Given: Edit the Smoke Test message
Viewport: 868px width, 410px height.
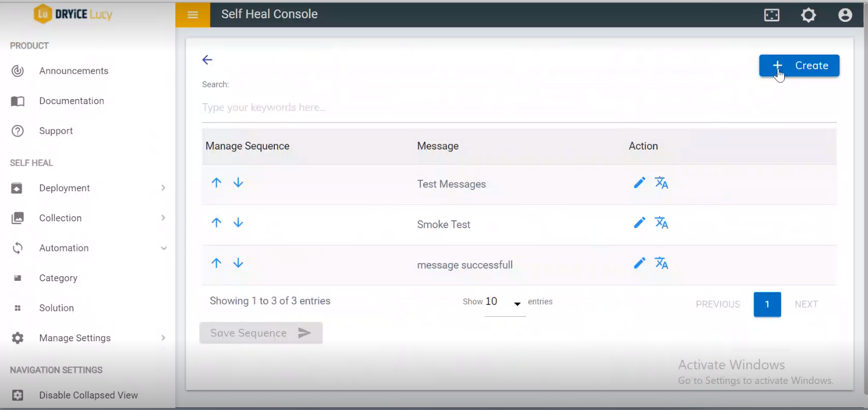Looking at the screenshot, I should click(640, 223).
